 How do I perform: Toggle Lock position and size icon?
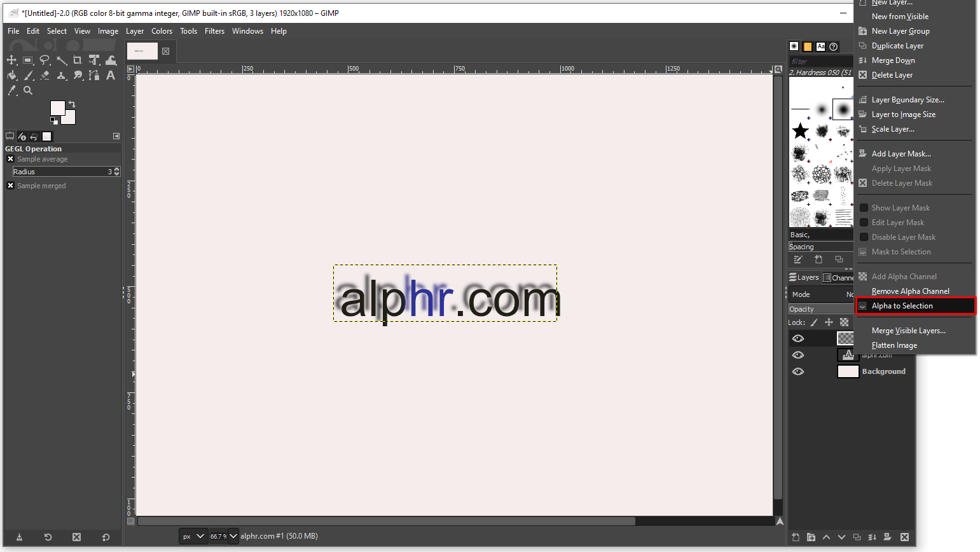829,322
